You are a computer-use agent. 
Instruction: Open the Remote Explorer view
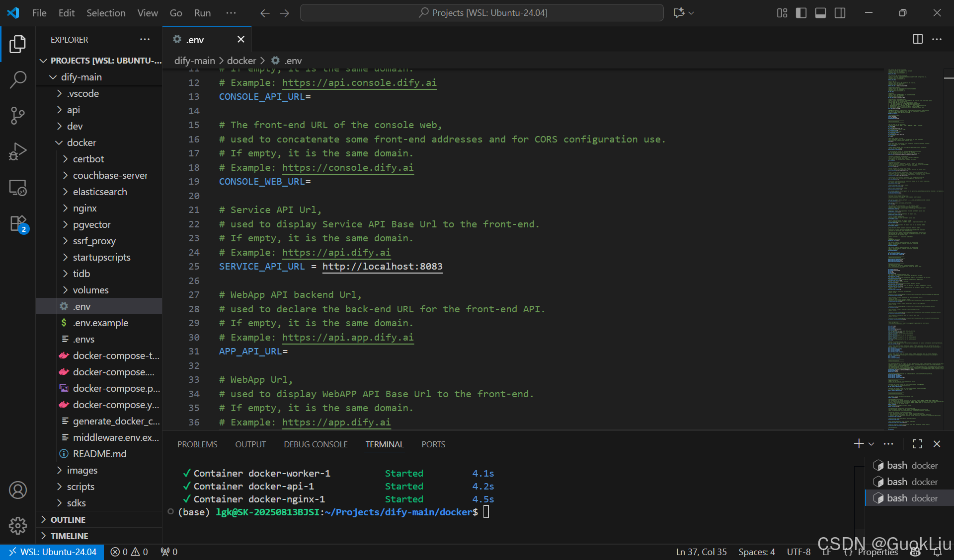pyautogui.click(x=18, y=188)
